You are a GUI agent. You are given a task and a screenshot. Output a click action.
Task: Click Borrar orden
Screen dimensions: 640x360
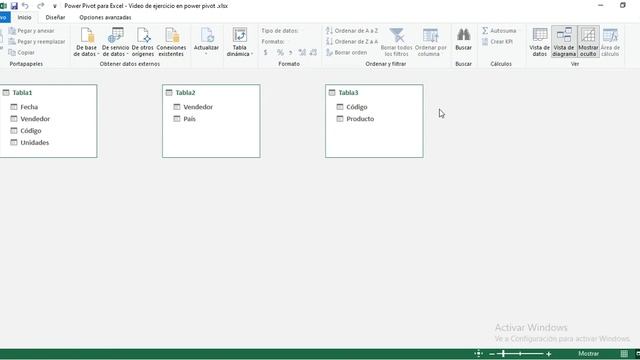[x=347, y=53]
